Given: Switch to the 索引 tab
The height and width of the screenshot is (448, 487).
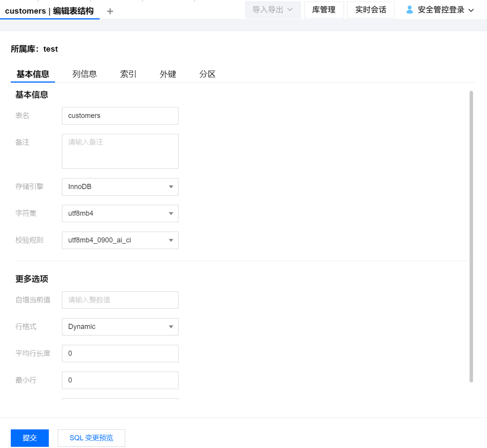Looking at the screenshot, I should [128, 74].
